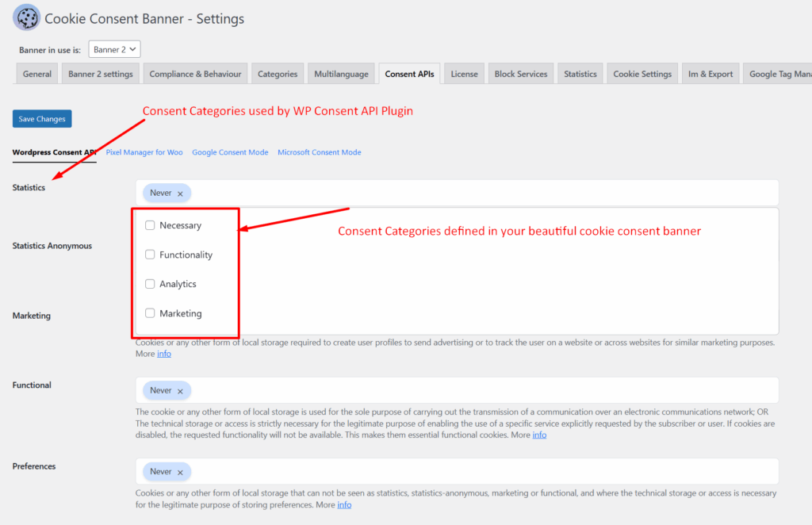This screenshot has width=812, height=525.
Task: Open the License tab
Action: pyautogui.click(x=464, y=74)
